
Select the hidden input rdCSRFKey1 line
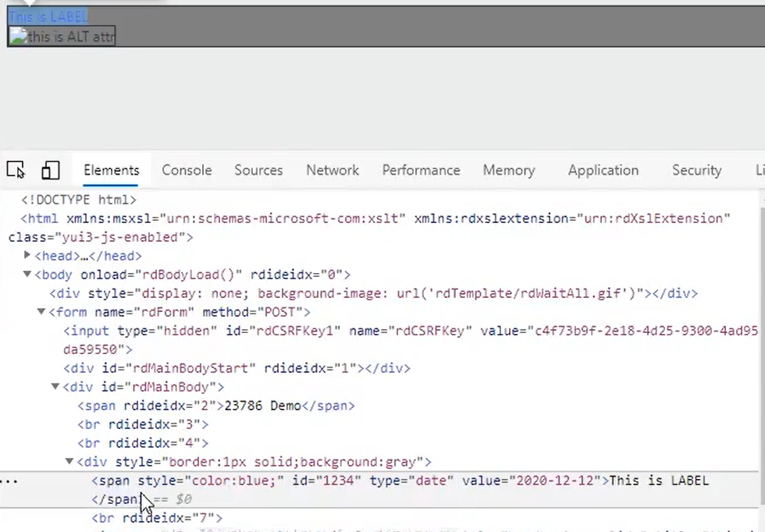(411, 340)
